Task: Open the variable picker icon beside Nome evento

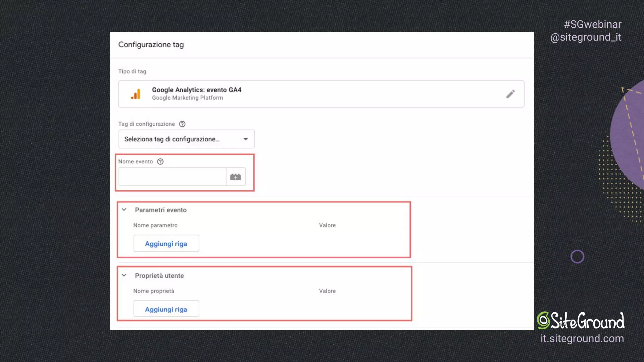Action: 236,177
